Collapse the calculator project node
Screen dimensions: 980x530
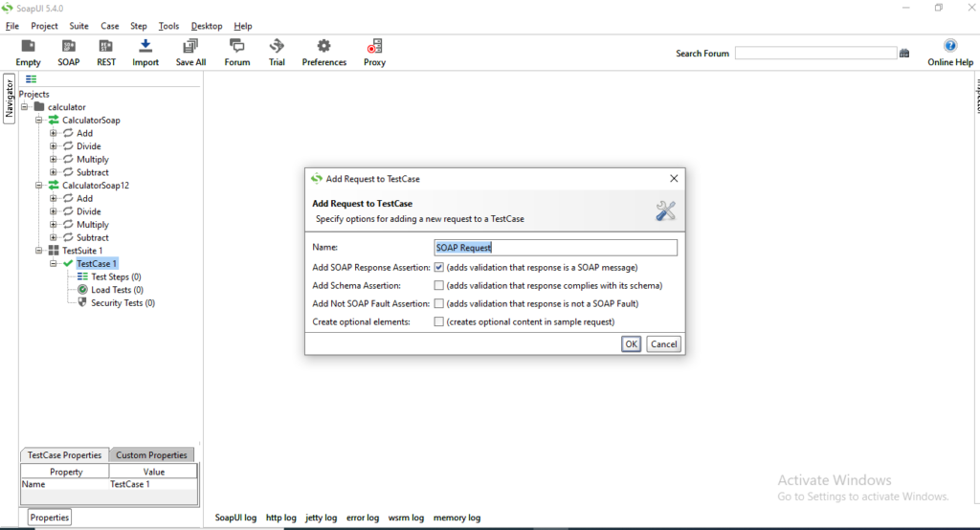[x=24, y=107]
